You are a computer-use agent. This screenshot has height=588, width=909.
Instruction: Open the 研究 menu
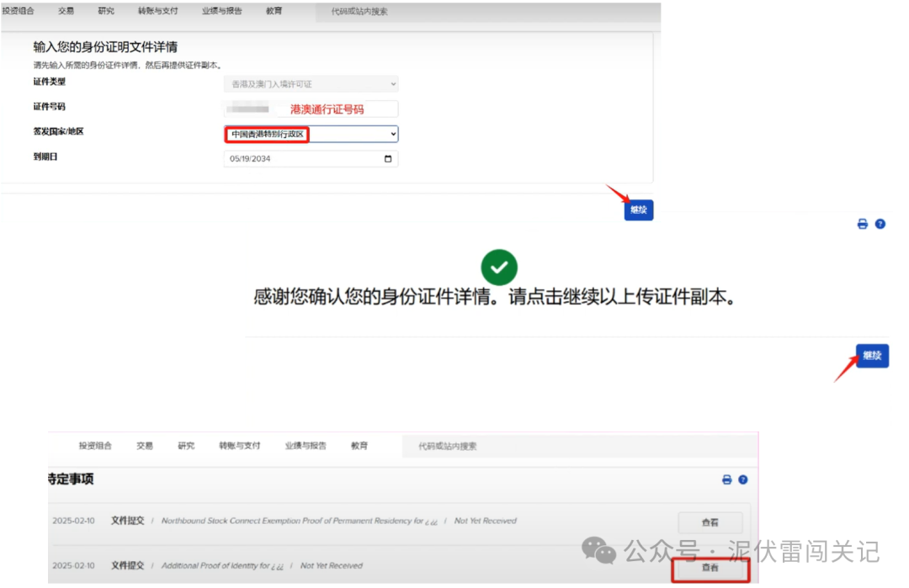(106, 11)
